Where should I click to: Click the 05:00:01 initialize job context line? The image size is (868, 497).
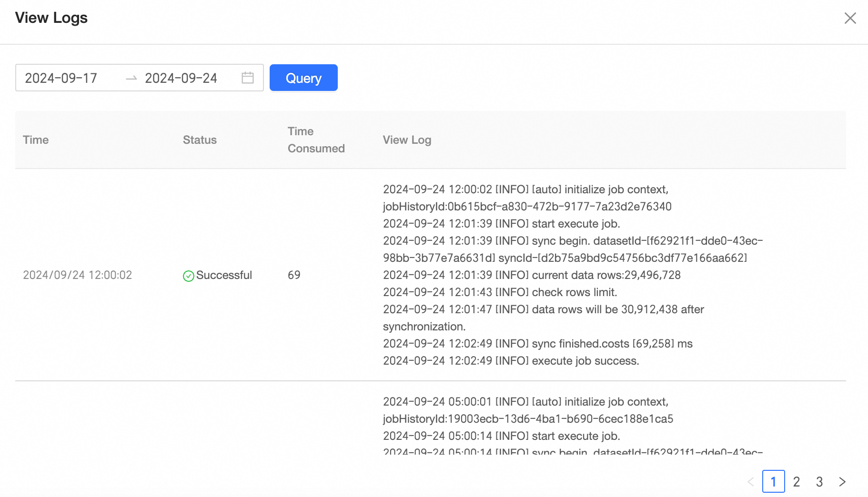(x=526, y=402)
